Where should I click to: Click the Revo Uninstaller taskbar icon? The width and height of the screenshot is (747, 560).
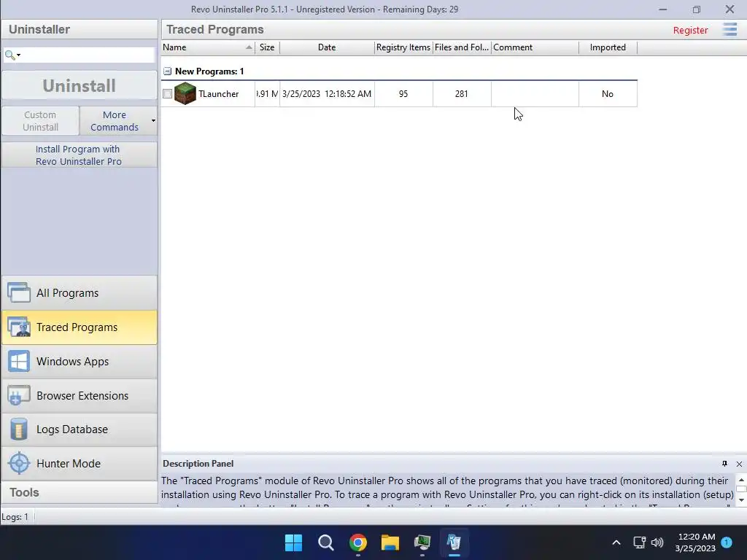454,542
